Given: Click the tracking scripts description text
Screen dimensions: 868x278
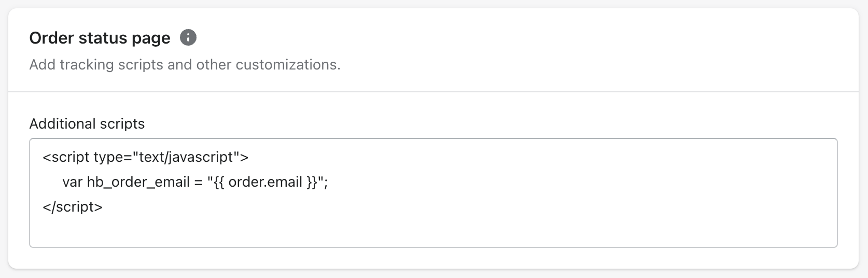Looking at the screenshot, I should pos(185,64).
